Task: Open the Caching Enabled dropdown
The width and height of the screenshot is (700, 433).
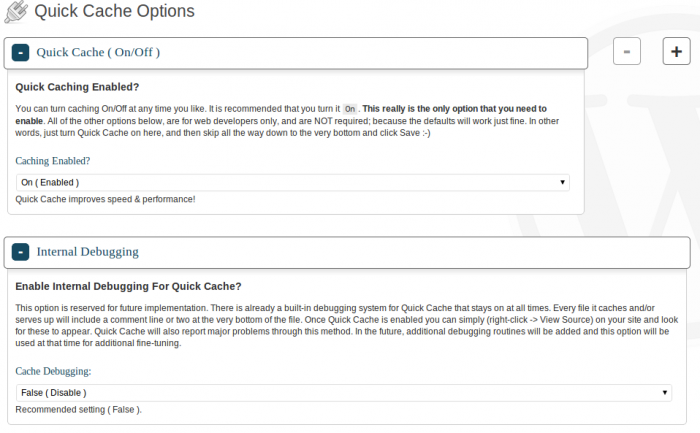Action: (x=293, y=182)
